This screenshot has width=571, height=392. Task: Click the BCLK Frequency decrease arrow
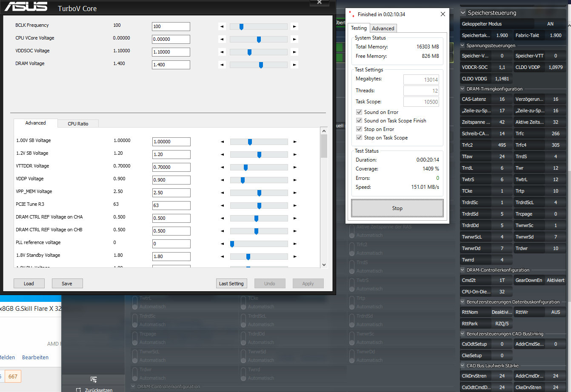(222, 27)
